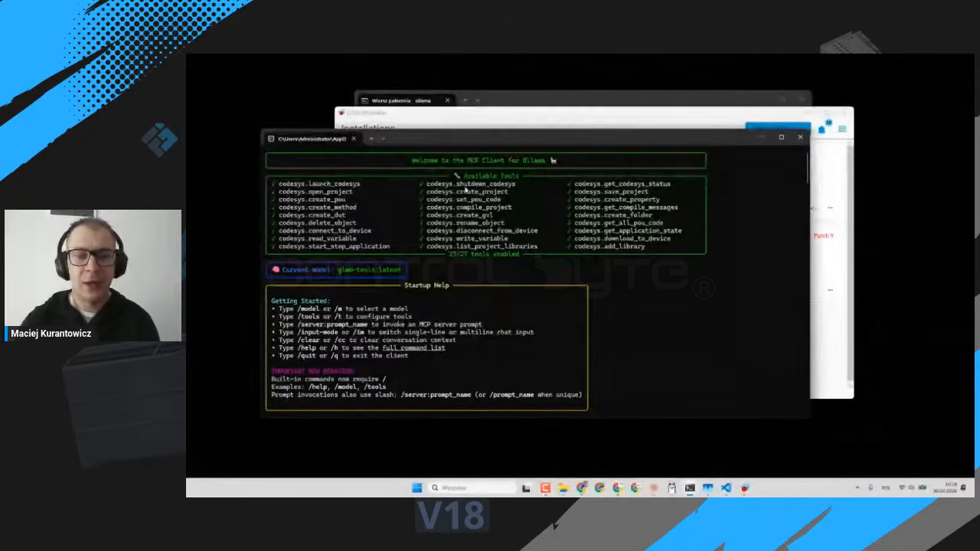The image size is (980, 551).
Task: Click the codesys.open_project tool entry
Action: tap(315, 191)
